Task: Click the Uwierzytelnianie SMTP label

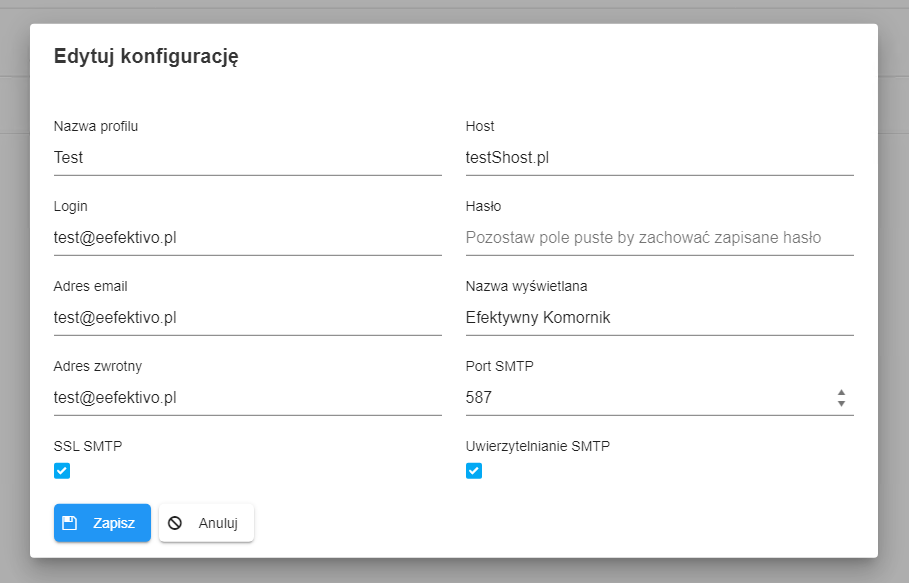Action: point(538,446)
